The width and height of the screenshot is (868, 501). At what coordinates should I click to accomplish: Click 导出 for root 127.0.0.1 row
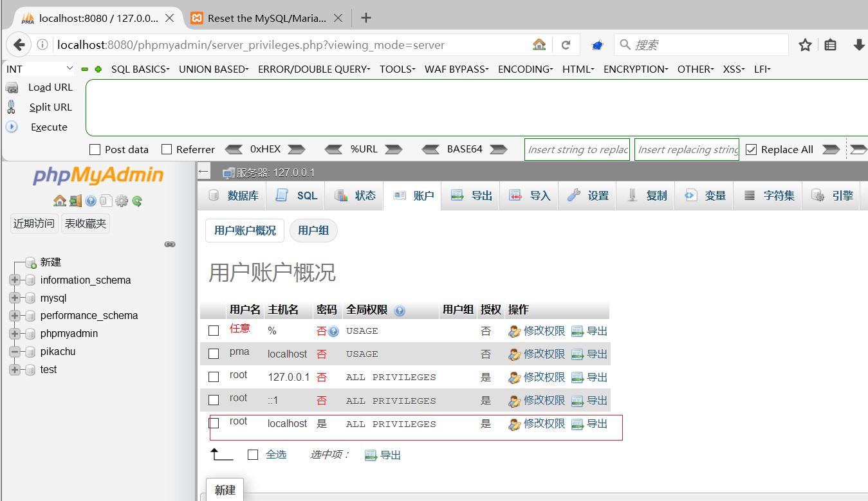click(589, 378)
